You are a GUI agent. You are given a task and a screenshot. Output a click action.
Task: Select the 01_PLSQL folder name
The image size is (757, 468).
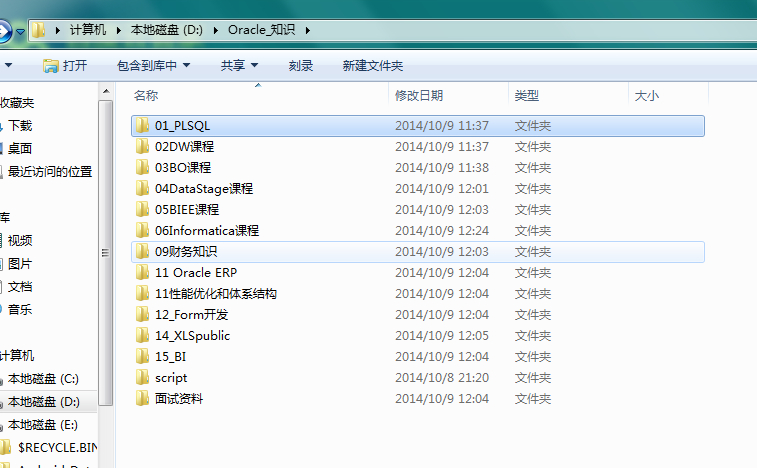coord(182,126)
